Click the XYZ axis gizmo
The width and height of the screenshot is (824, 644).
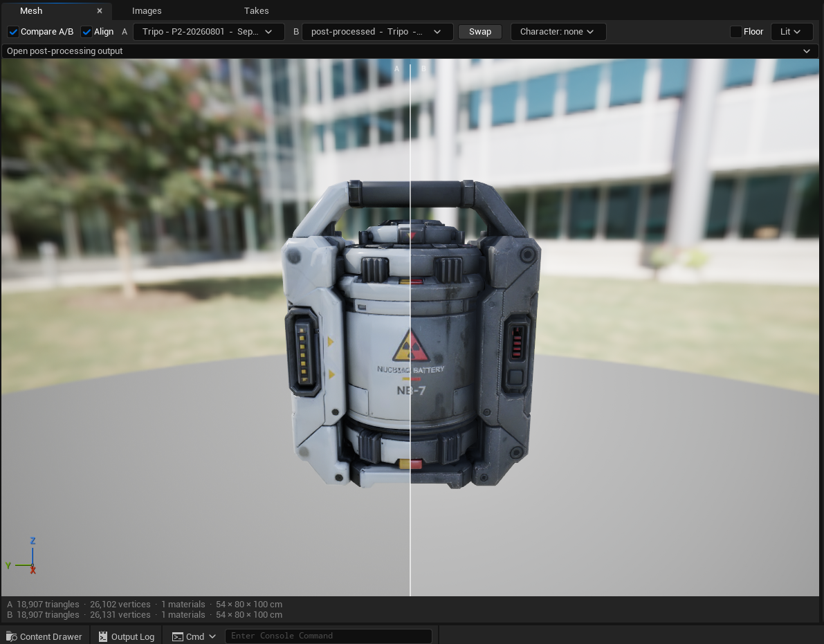23,556
